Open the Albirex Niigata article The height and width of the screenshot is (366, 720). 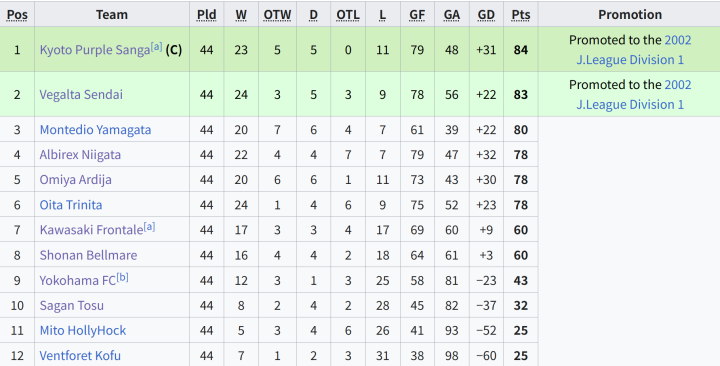[x=80, y=155]
